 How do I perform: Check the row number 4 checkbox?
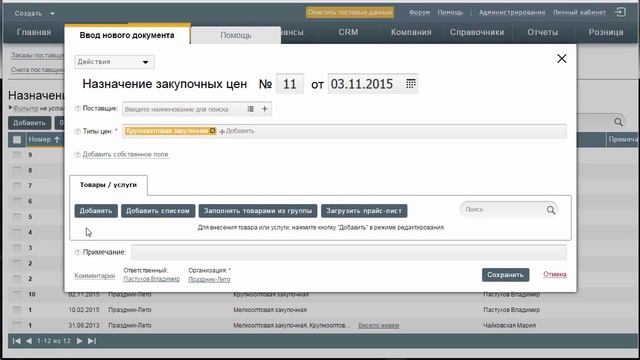tap(17, 232)
